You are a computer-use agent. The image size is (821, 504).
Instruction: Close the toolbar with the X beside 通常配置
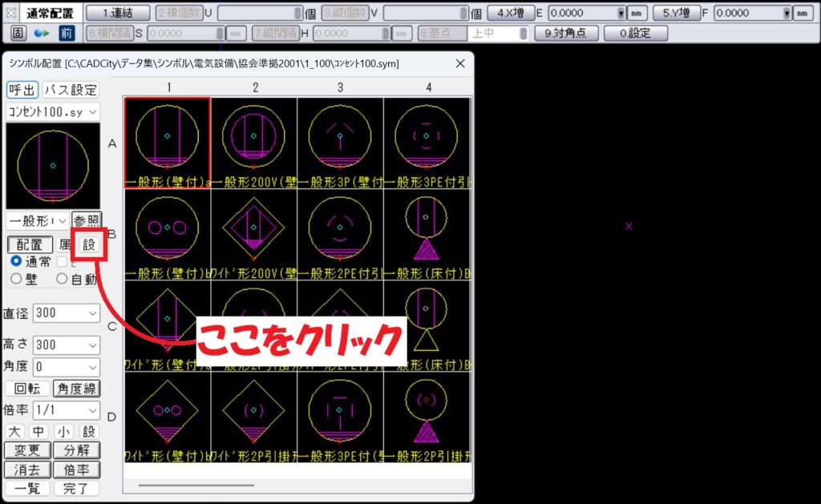pos(10,13)
